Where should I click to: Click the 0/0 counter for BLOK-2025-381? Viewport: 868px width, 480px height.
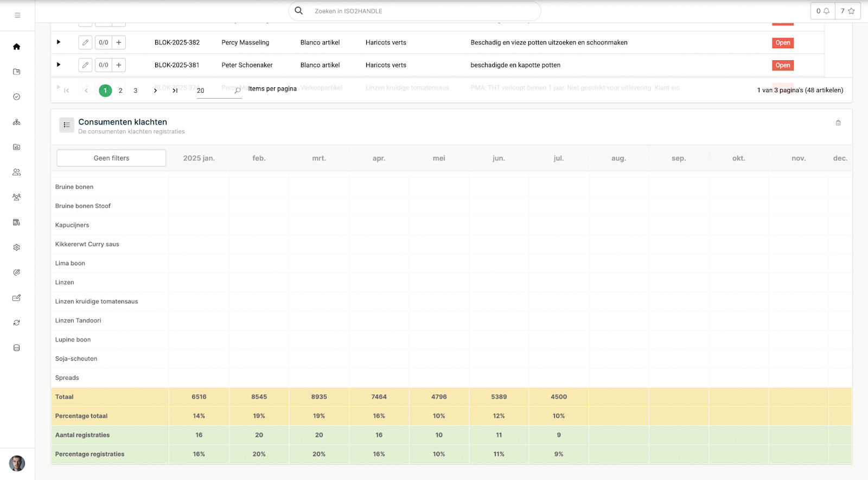coord(104,65)
